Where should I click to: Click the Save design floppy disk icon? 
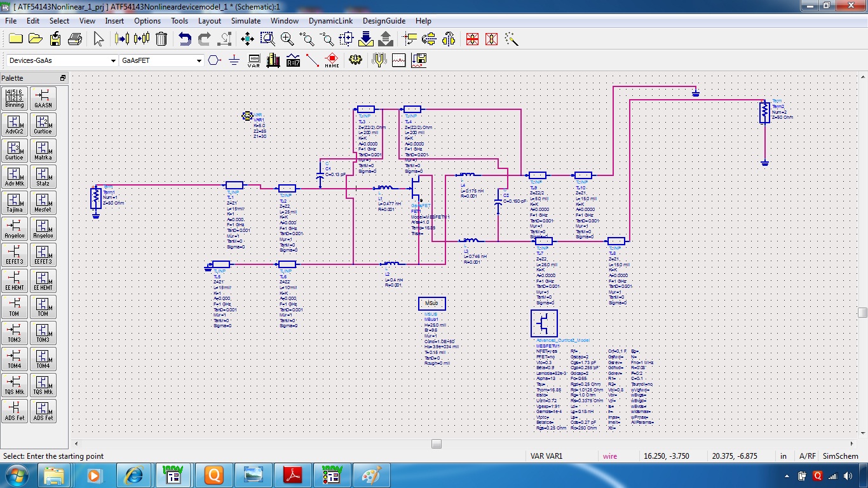click(55, 39)
